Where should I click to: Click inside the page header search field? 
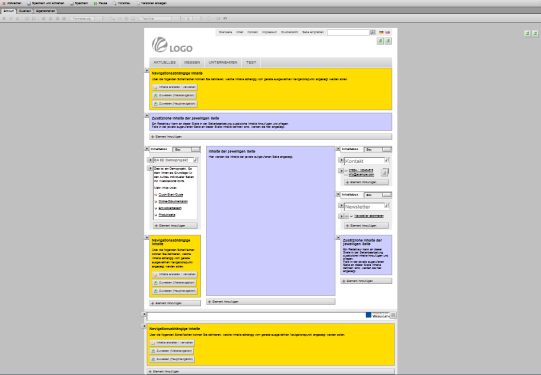(x=348, y=32)
